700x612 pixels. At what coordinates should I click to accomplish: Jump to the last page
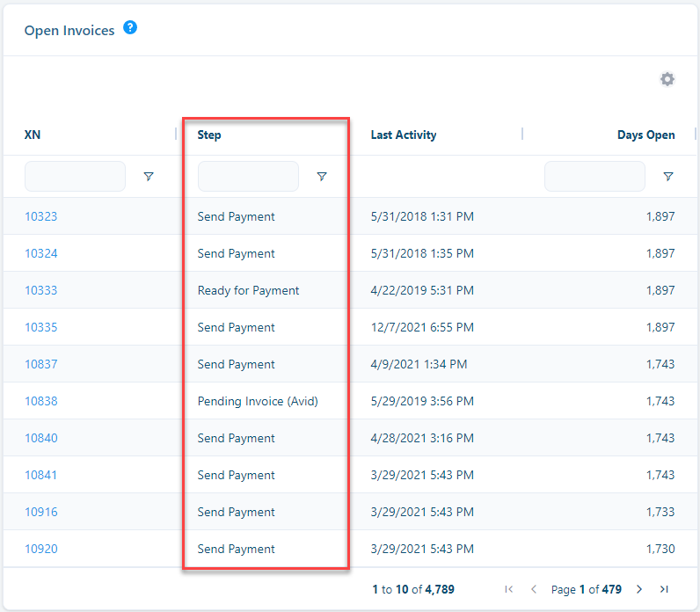point(664,589)
